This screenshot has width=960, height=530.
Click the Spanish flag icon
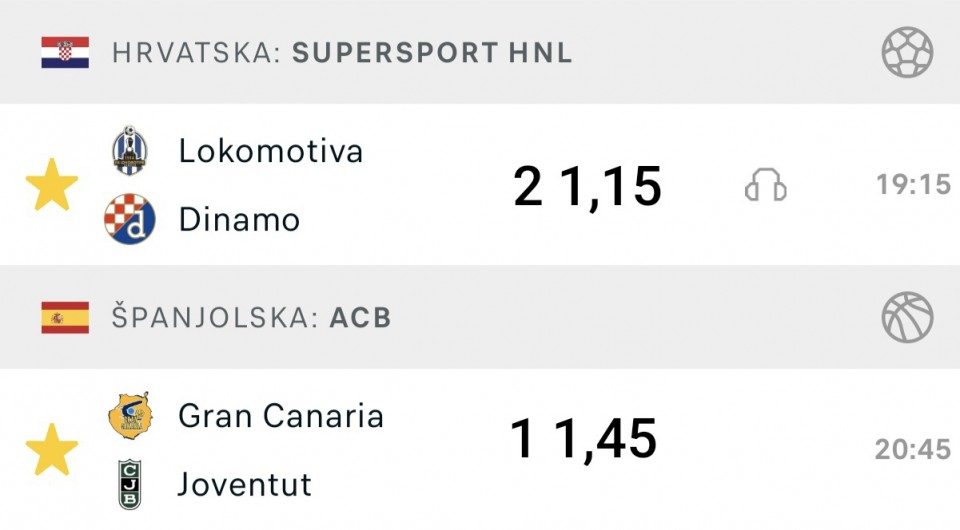pos(65,317)
